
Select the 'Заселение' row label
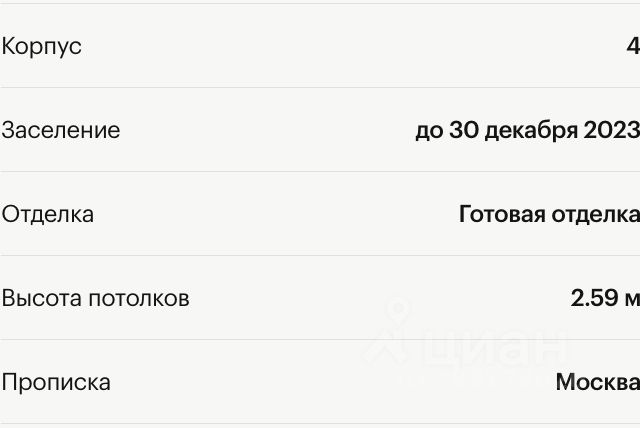pos(61,130)
